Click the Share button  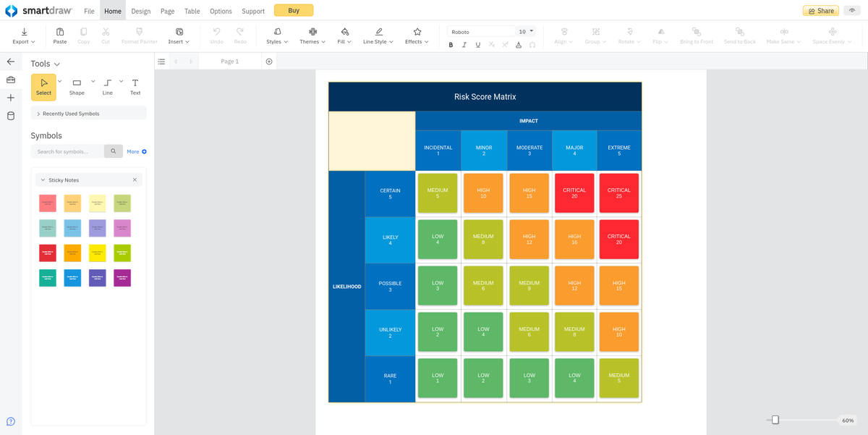click(820, 11)
